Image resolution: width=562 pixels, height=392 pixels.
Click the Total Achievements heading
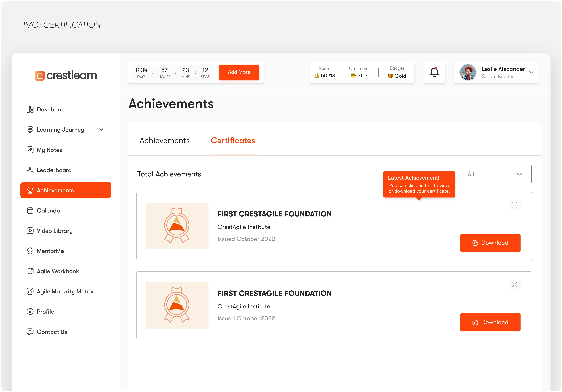(169, 174)
